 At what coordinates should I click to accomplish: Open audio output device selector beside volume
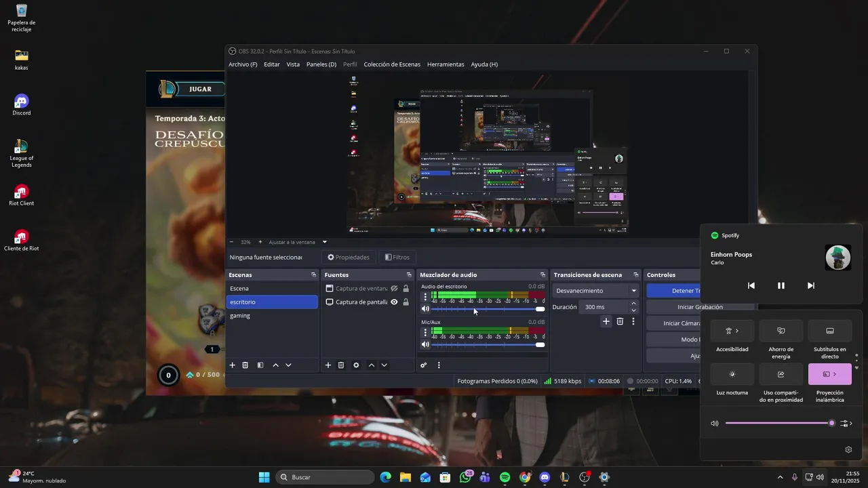pos(846,424)
